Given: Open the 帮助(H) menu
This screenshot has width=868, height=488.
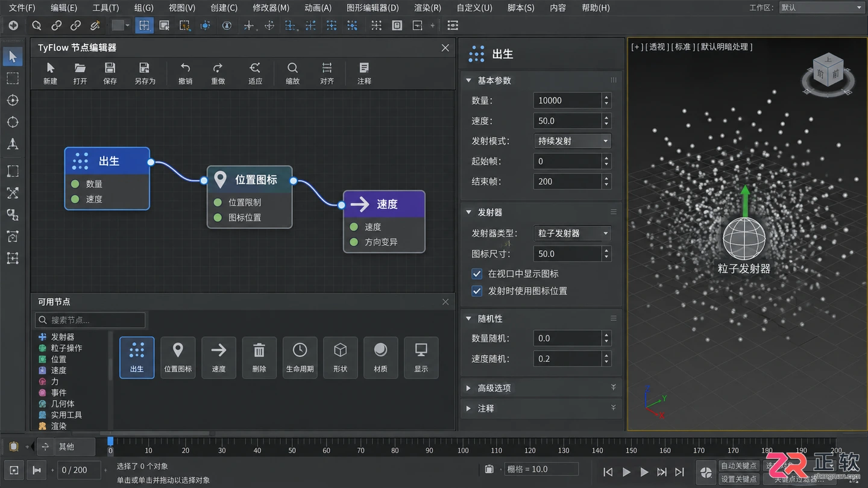Looking at the screenshot, I should (596, 8).
